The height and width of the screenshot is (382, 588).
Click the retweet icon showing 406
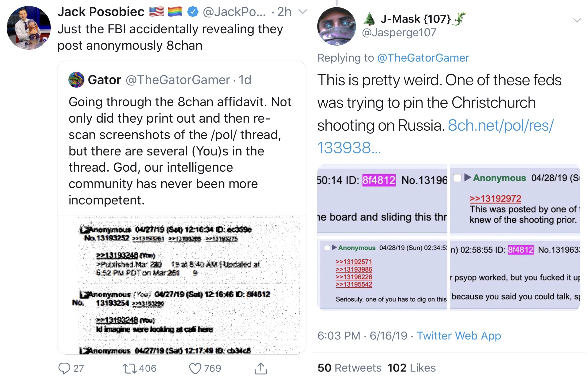(129, 368)
